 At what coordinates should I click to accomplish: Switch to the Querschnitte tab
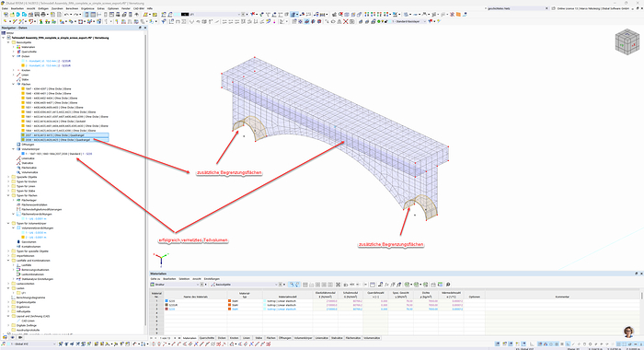pyautogui.click(x=207, y=338)
